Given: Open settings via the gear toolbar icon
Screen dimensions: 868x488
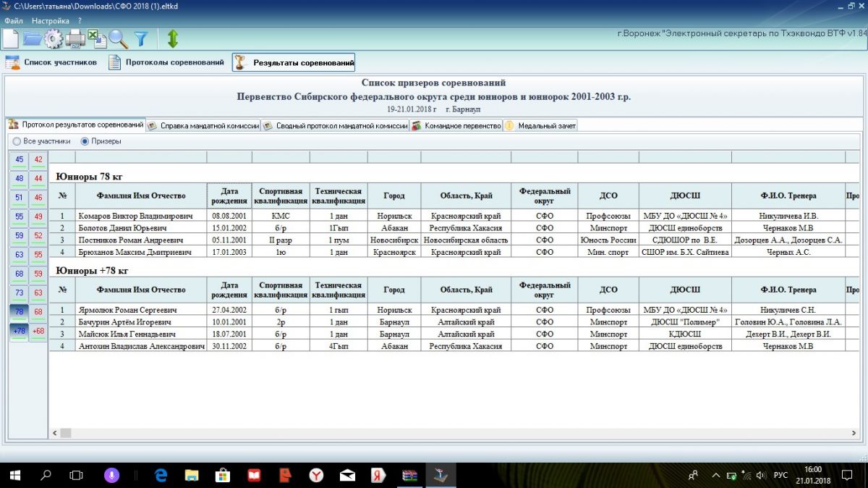Looking at the screenshot, I should (x=54, y=39).
